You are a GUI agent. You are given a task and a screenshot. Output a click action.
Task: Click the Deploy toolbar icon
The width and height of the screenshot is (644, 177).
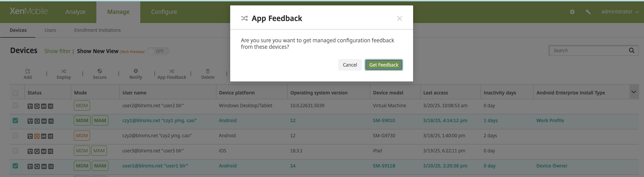click(64, 71)
